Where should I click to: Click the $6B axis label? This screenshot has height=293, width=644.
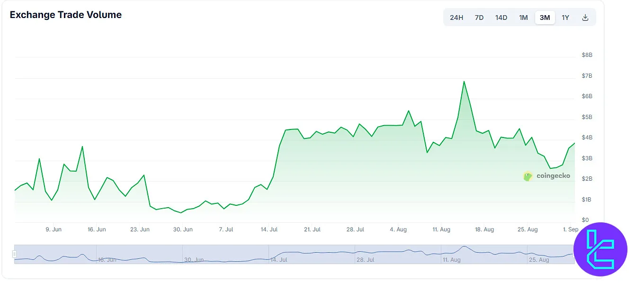(x=587, y=96)
